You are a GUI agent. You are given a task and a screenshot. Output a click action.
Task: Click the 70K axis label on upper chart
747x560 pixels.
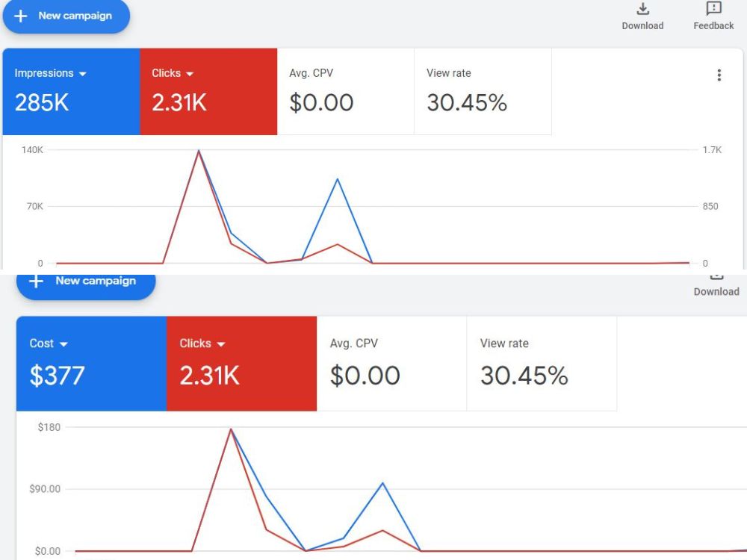35,206
